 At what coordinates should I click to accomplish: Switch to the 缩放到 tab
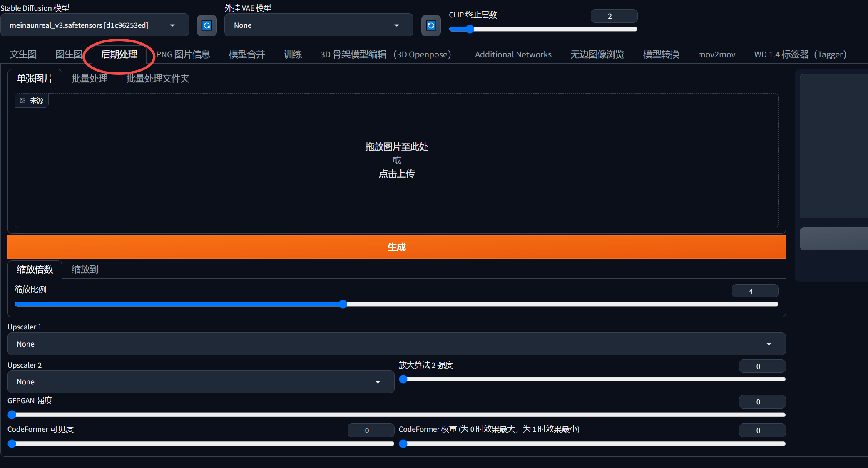coord(85,270)
